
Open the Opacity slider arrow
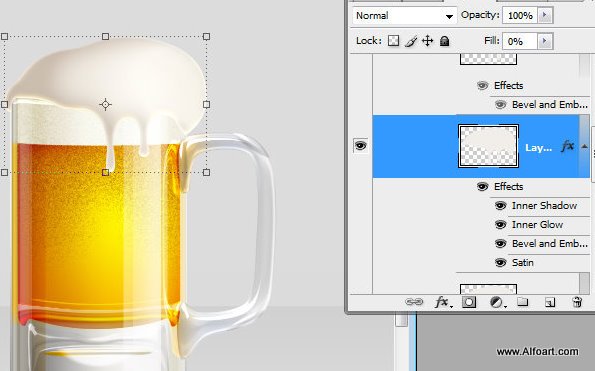click(x=545, y=16)
